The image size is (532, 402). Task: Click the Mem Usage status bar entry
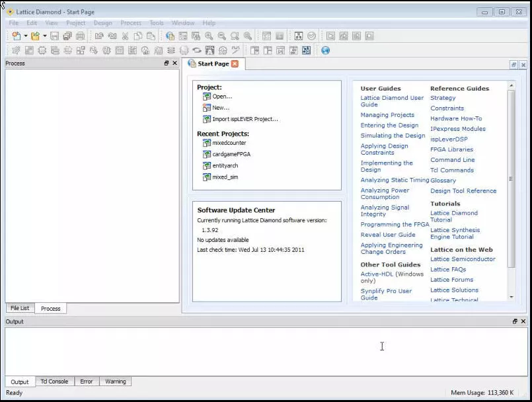click(482, 393)
